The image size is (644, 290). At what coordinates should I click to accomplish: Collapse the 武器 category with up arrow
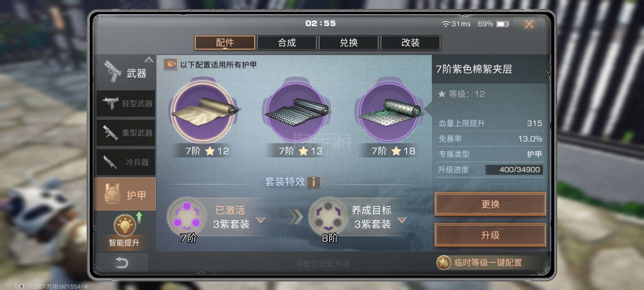point(149,60)
